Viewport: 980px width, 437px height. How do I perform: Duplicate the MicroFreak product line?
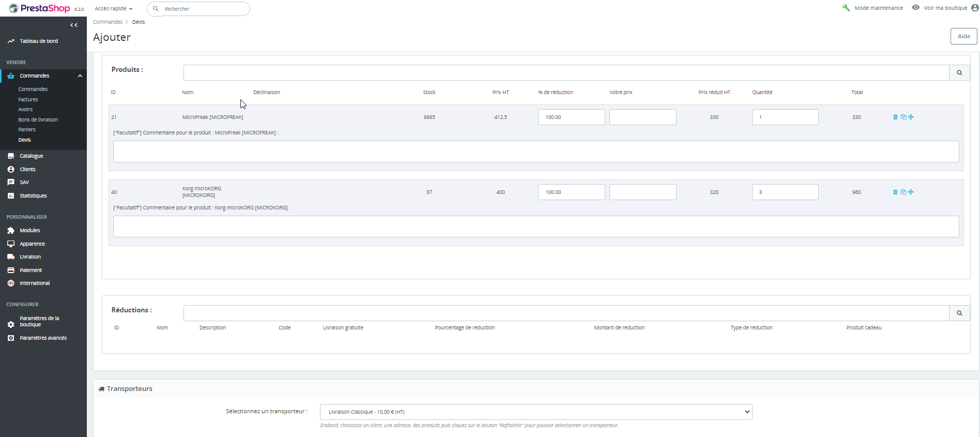pos(903,117)
